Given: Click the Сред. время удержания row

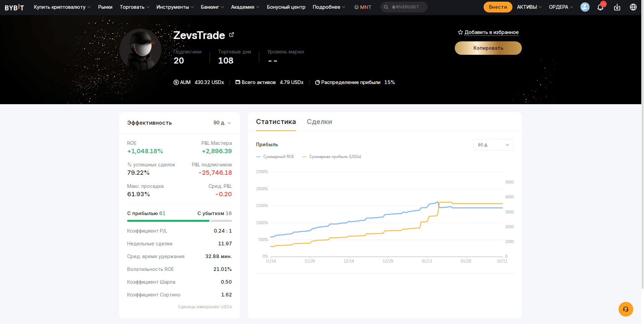Looking at the screenshot, I should click(x=179, y=256).
